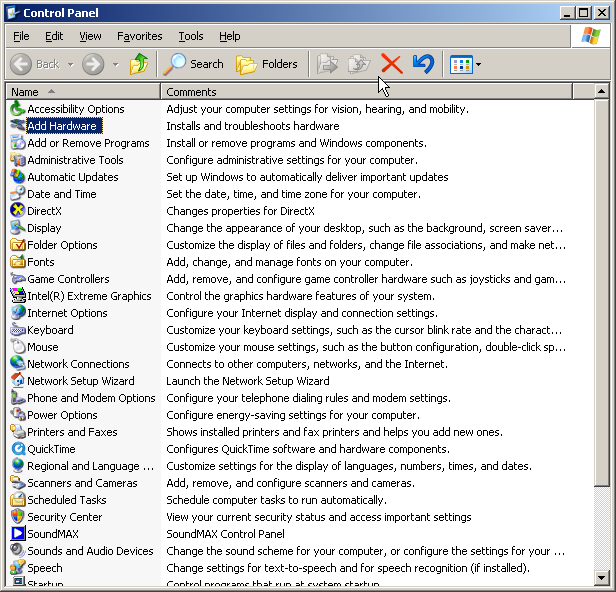Select the DirectX icon
616x592 pixels.
click(x=17, y=211)
